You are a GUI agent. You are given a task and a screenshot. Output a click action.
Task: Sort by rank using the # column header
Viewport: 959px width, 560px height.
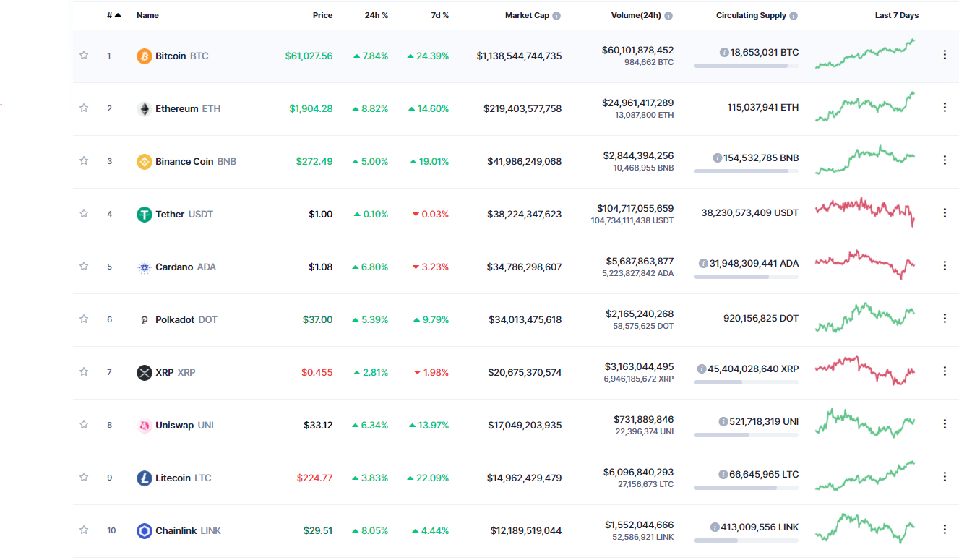tap(114, 15)
